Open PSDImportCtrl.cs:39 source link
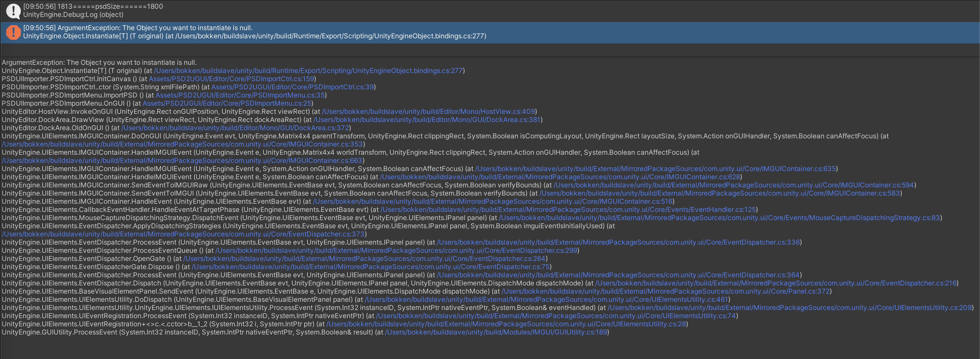The height and width of the screenshot is (359, 980). pos(292,87)
